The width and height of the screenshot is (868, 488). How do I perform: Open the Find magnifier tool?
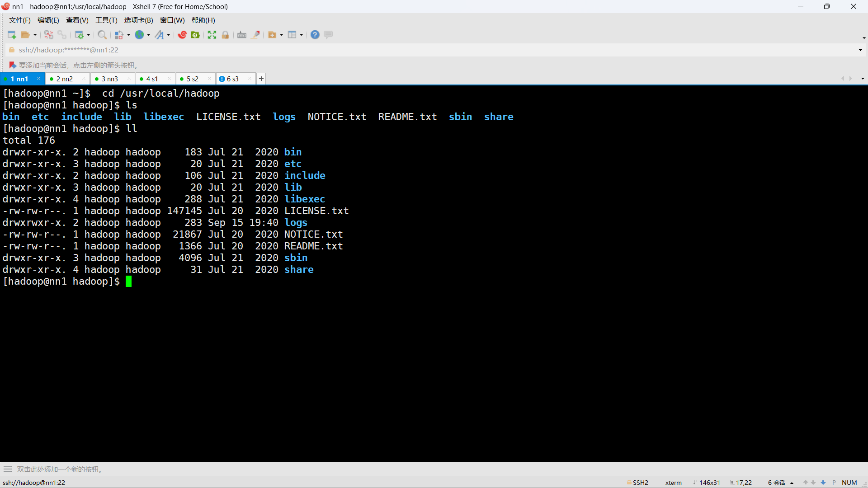102,35
